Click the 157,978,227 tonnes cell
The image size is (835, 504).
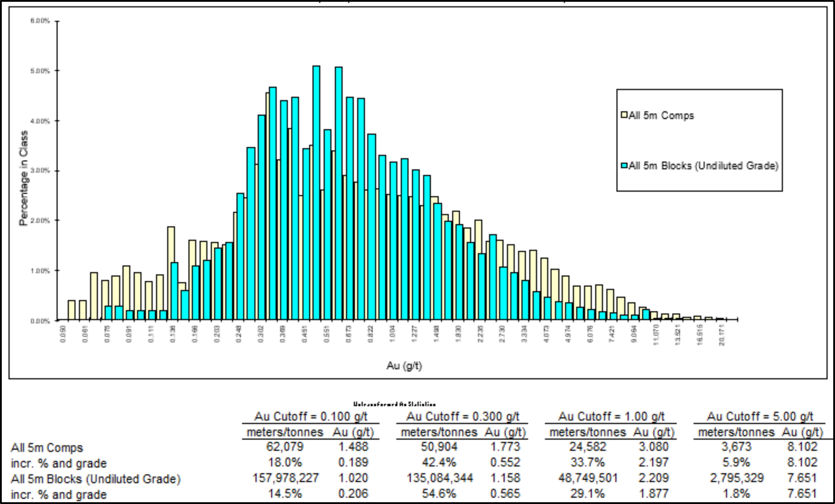click(285, 478)
